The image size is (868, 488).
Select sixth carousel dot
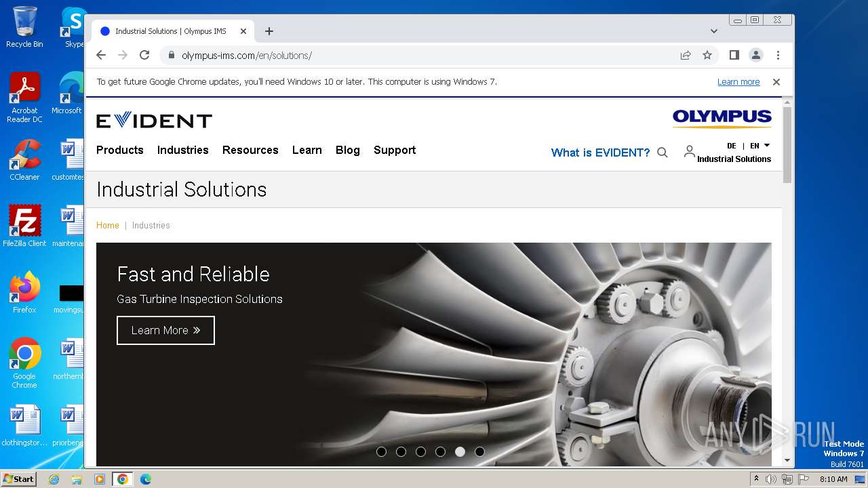click(x=479, y=451)
